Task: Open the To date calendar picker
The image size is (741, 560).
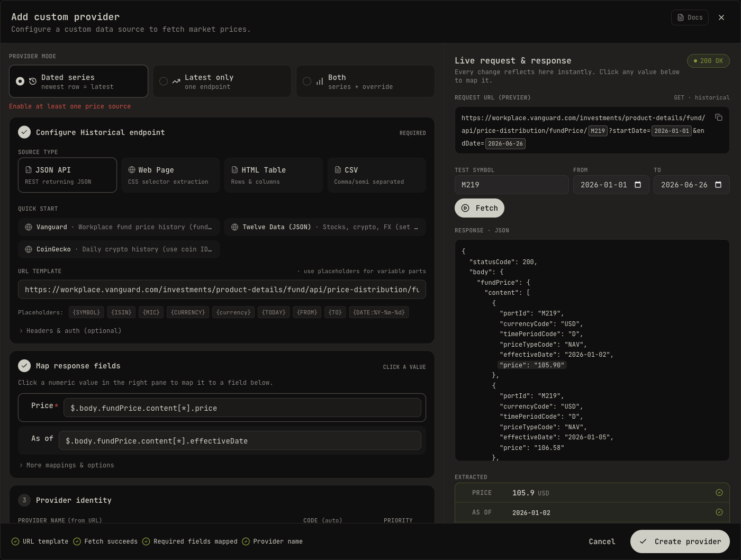Action: click(x=718, y=185)
